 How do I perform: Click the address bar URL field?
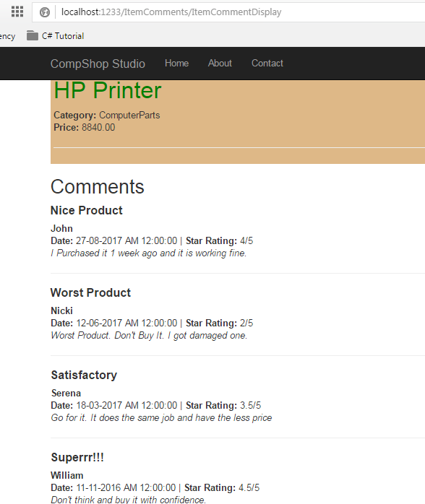tap(228, 12)
